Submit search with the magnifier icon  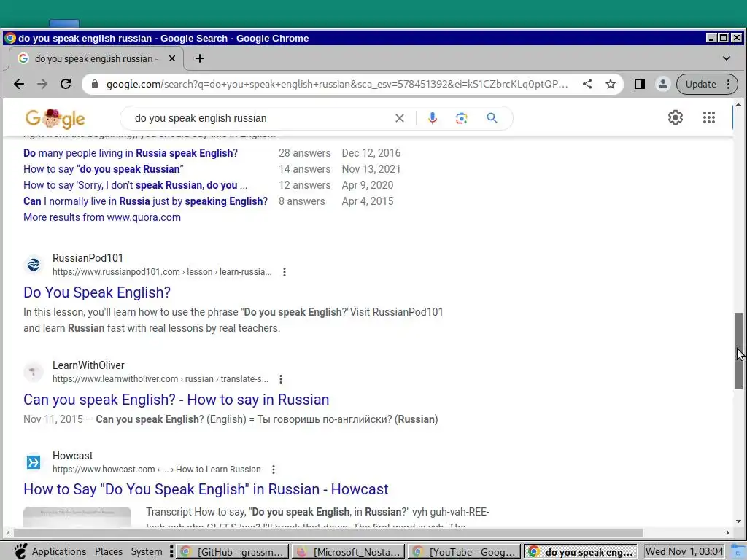click(x=492, y=118)
